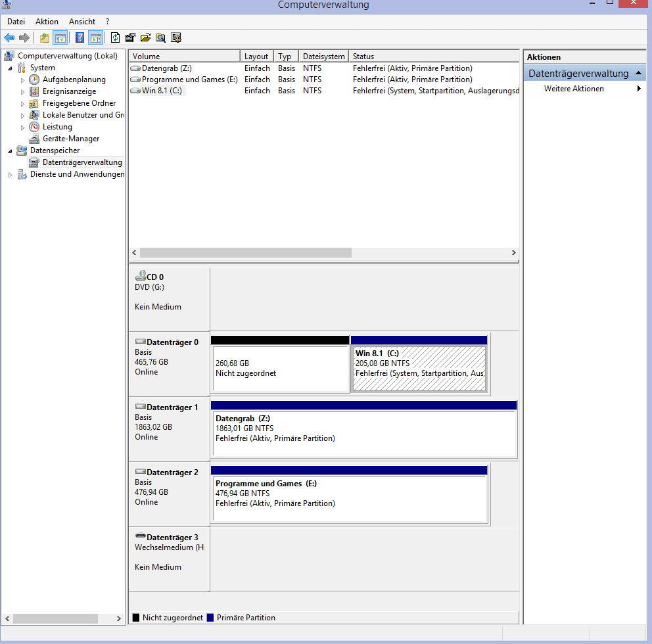Select the Datengrab (Z:) volume row
The height and width of the screenshot is (644, 652).
(324, 68)
